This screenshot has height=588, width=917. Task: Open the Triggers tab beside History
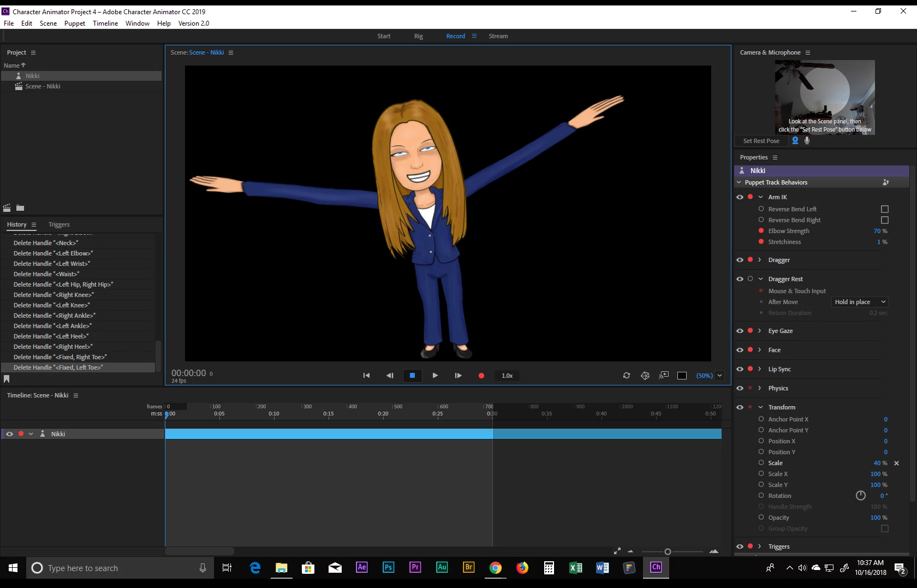(59, 224)
